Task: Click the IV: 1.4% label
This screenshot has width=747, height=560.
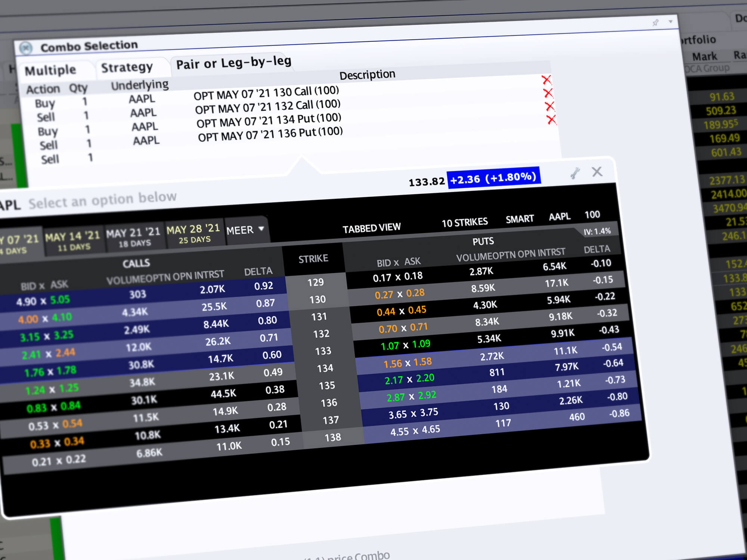Action: tap(597, 231)
